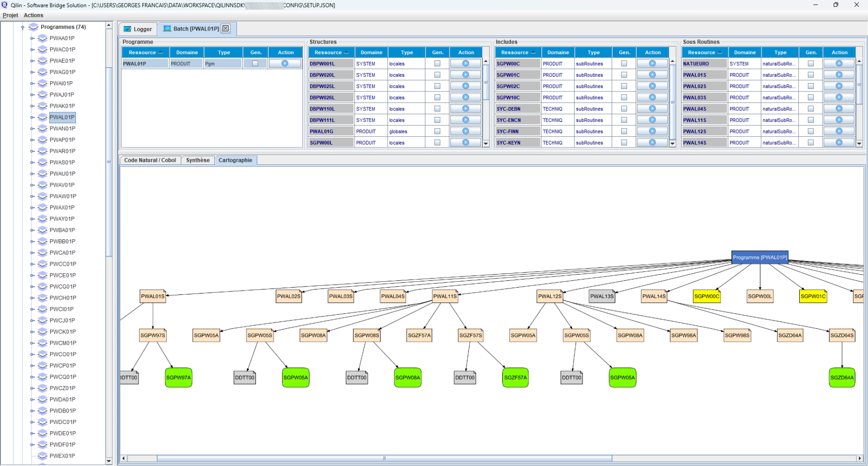868x466 pixels.
Task: Click the green SGPW97A node in the diagram
Action: click(x=179, y=378)
